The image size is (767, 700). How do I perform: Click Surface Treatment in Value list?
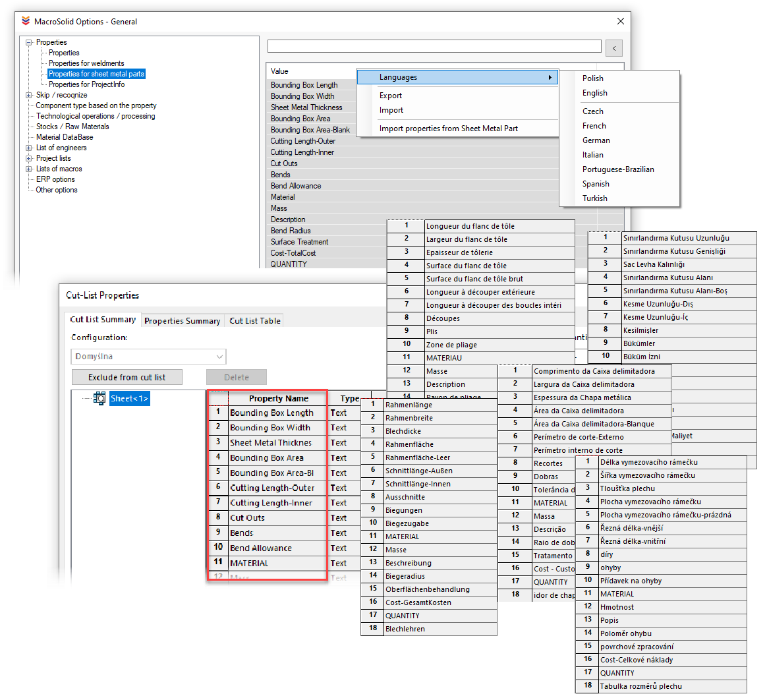coord(299,242)
